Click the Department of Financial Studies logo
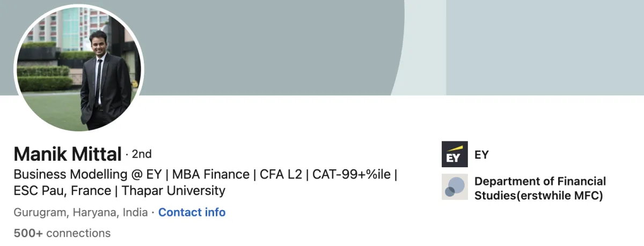Viewport: 644px width, 246px height. pos(454,187)
